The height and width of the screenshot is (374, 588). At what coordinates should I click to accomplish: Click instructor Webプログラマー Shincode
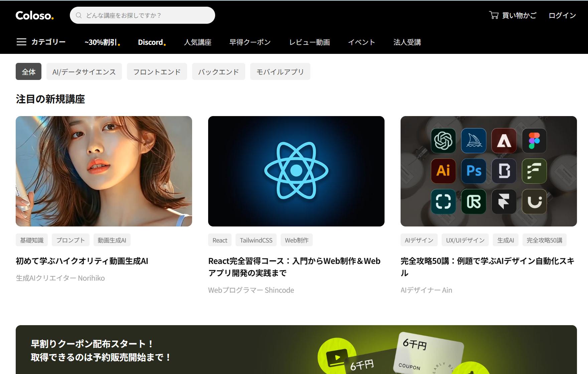[x=251, y=290]
